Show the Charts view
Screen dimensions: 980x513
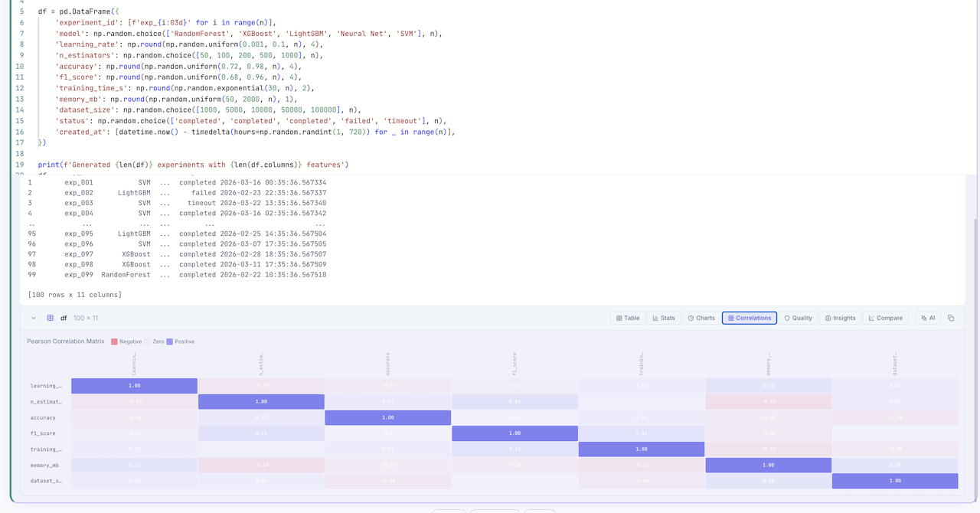coord(701,318)
